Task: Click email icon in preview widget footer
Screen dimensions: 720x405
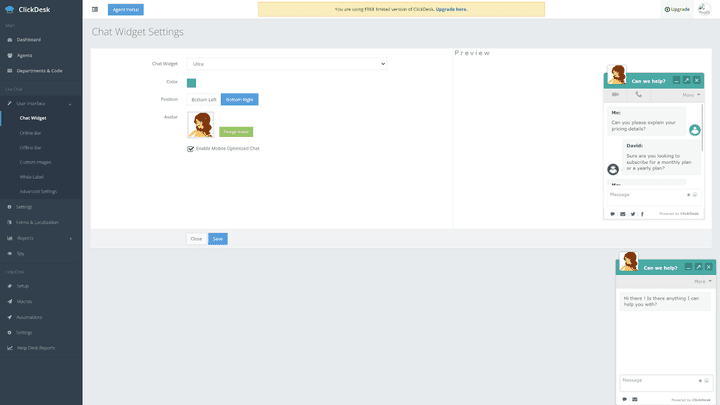Action: point(623,214)
